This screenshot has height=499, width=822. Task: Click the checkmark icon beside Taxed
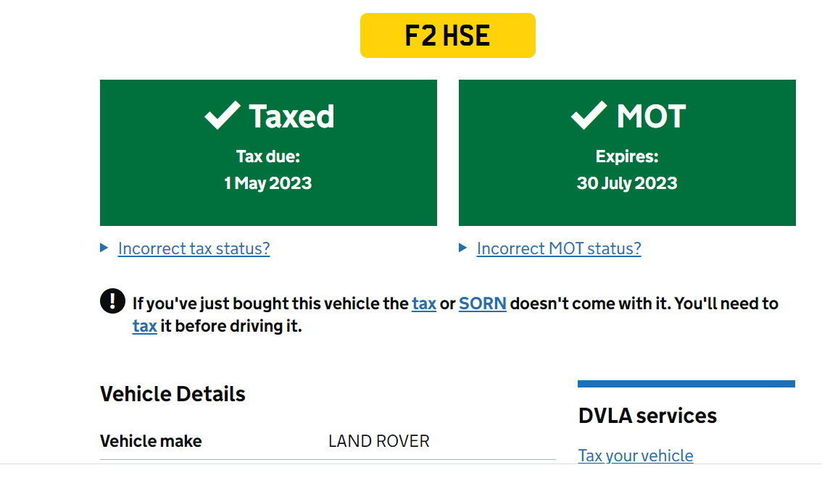(x=222, y=115)
